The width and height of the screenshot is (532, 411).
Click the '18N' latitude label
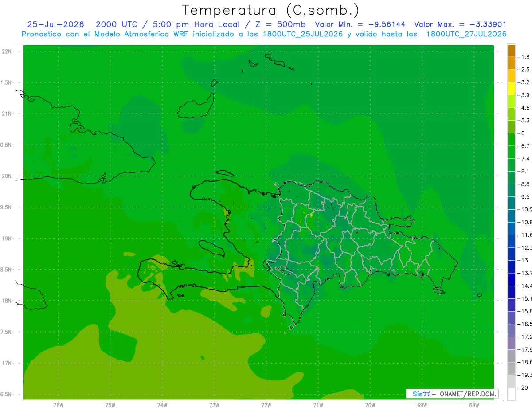7,301
